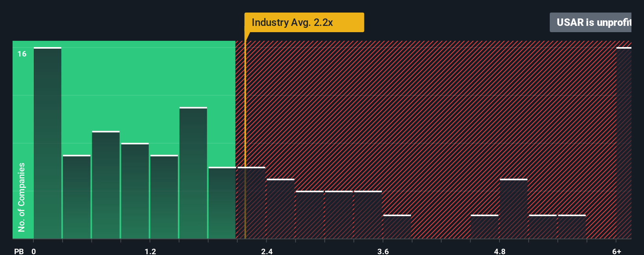This screenshot has height=255, width=644.
Task: Click the 4.8 x-axis tick label
Action: [x=499, y=251]
